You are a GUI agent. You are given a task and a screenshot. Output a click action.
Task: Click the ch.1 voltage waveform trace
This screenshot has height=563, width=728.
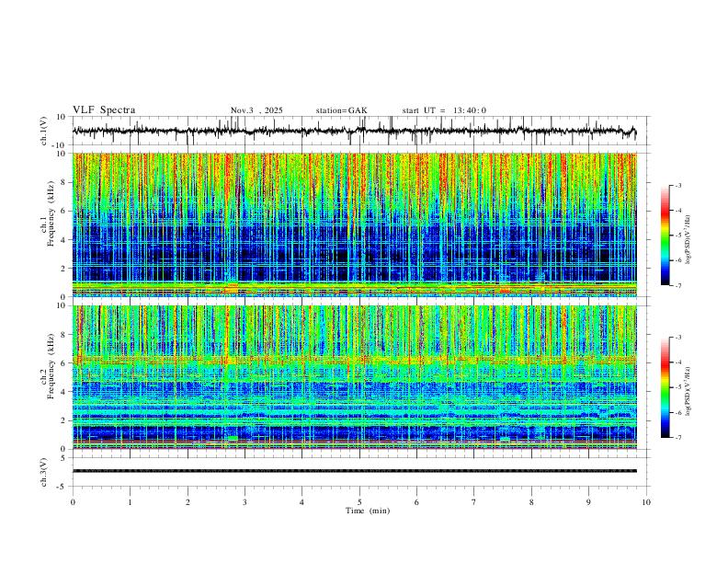(x=354, y=131)
